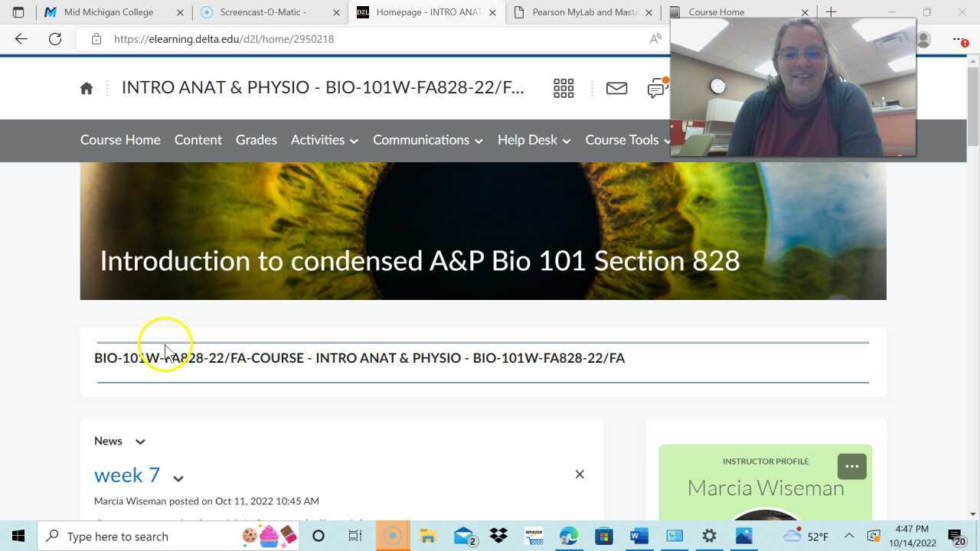
Task: Expand the Activities menu
Action: point(323,140)
